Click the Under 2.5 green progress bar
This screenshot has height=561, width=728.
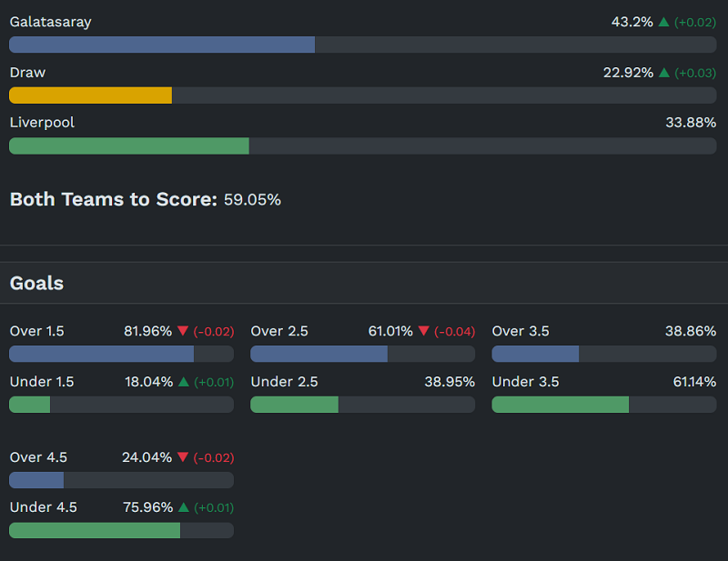[294, 405]
